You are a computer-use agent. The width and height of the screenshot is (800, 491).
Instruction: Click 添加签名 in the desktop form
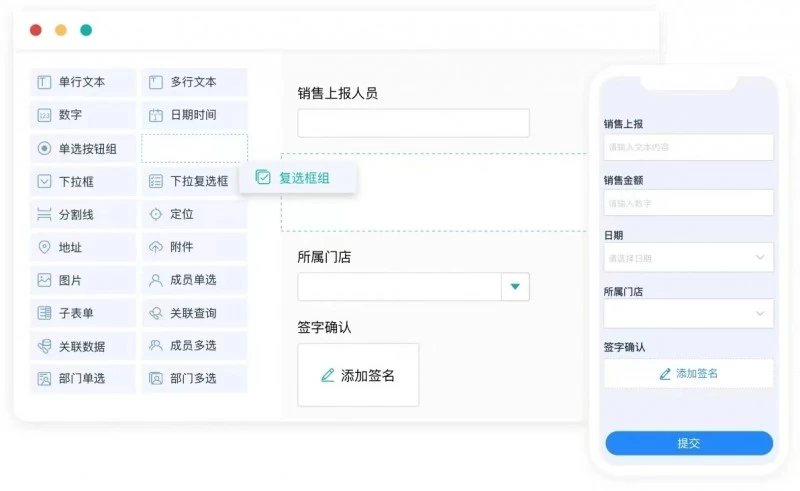[x=358, y=376]
